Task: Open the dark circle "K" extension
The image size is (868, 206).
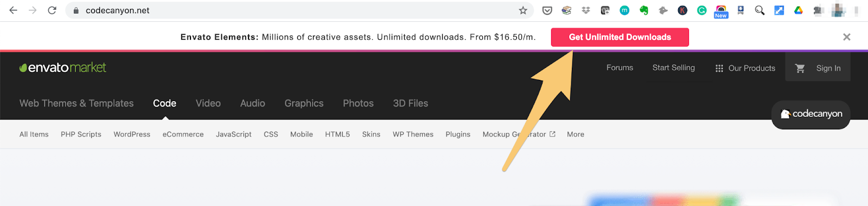Action: (x=682, y=10)
